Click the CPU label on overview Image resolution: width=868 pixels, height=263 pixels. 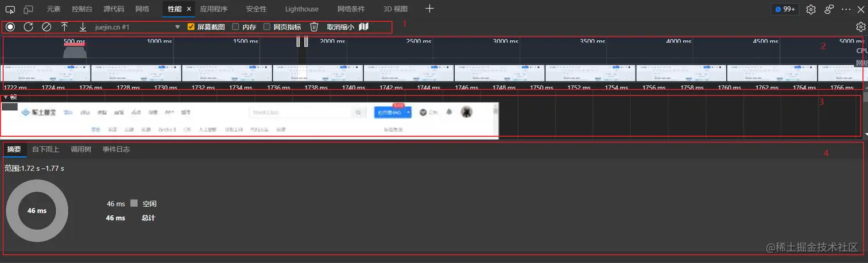[x=861, y=51]
